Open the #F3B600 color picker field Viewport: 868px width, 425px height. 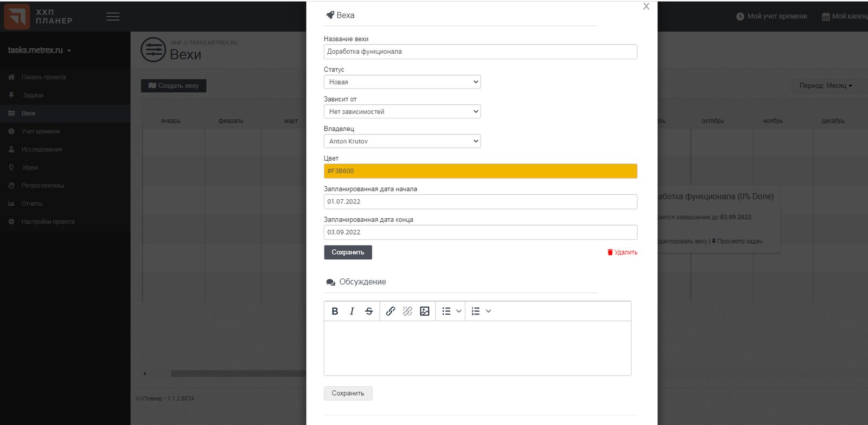(x=480, y=171)
